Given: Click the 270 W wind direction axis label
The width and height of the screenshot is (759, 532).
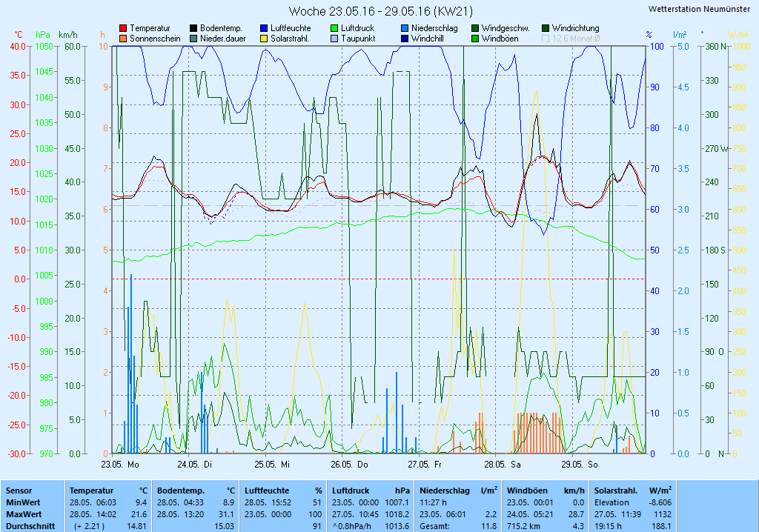Looking at the screenshot, I should tap(717, 149).
